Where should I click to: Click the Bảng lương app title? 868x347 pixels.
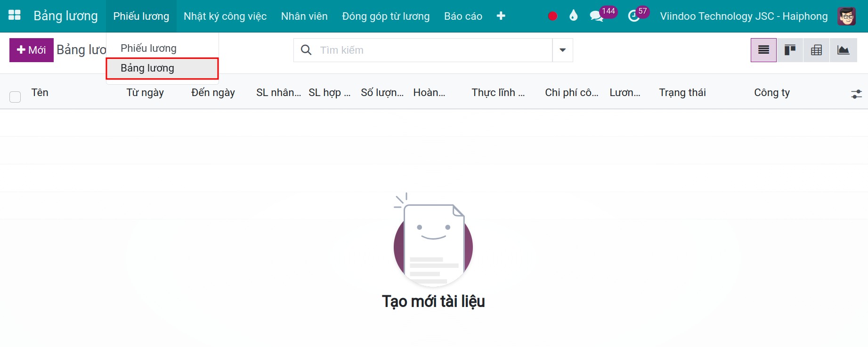[65, 16]
